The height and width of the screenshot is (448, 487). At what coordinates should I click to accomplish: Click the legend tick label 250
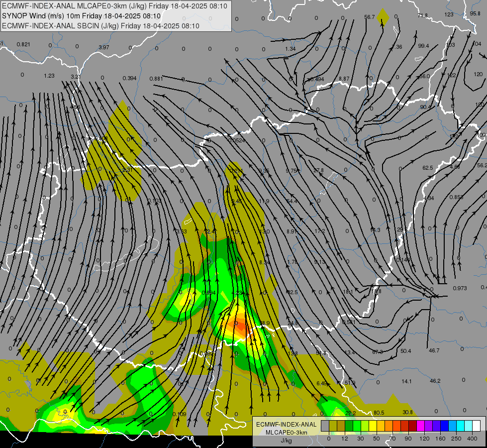[x=456, y=439]
